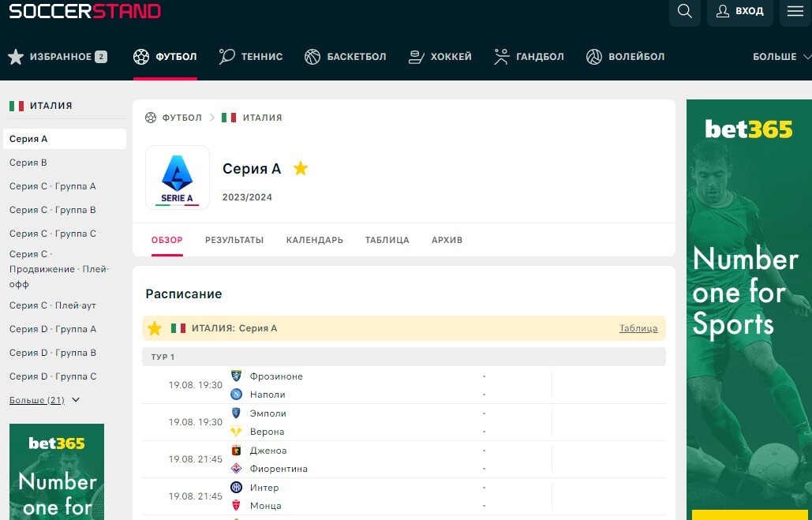
Task: Open the search icon in the header
Action: (x=684, y=12)
